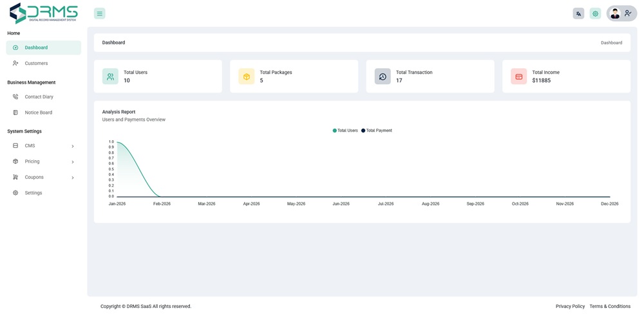Viewport: 644px width, 317px height.
Task: Open the Terms & Conditions link
Action: click(x=609, y=306)
